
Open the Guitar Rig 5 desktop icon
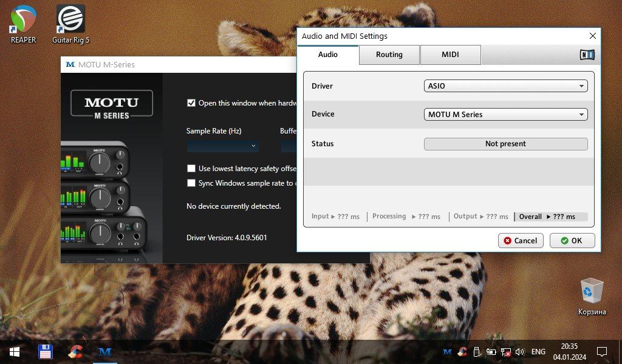tap(70, 20)
